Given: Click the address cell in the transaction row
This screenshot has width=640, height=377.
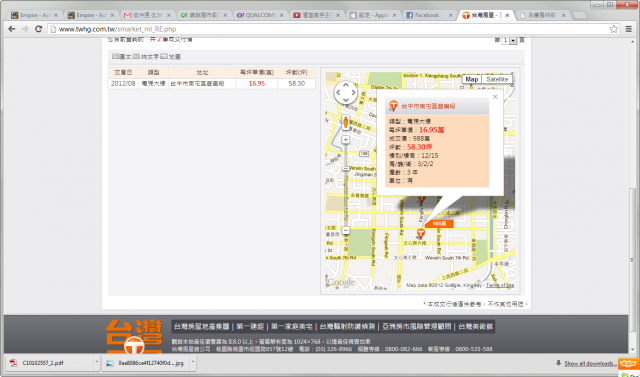Looking at the screenshot, I should 202,83.
